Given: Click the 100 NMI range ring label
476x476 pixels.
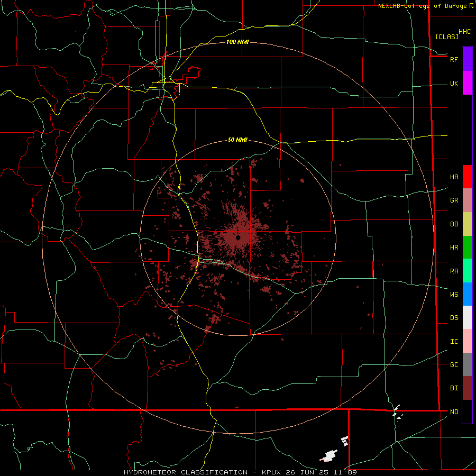Looking at the screenshot, I should point(237,42).
